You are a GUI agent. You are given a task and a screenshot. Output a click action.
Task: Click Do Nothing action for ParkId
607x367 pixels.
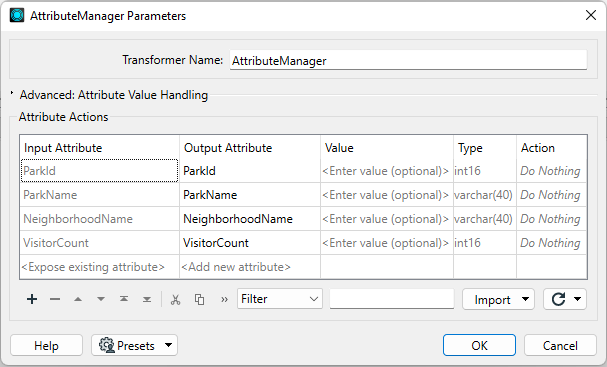tap(552, 171)
